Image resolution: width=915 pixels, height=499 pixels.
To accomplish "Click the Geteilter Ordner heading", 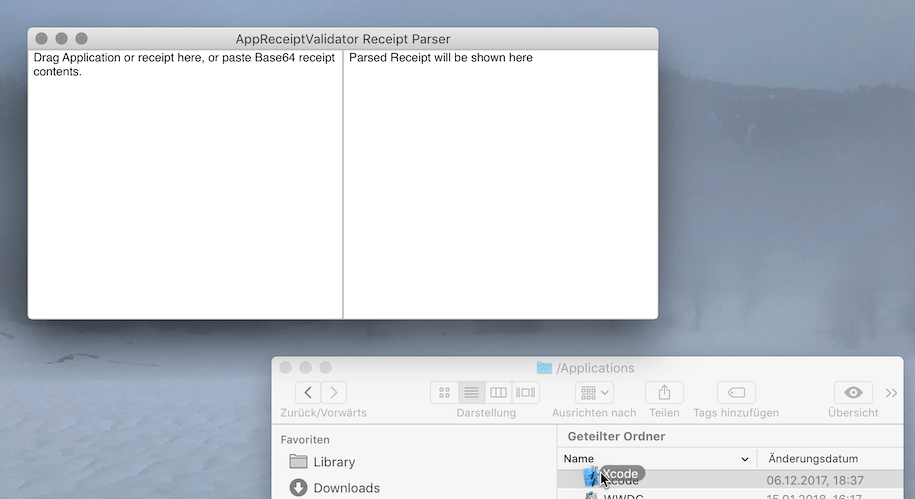I will pos(616,436).
